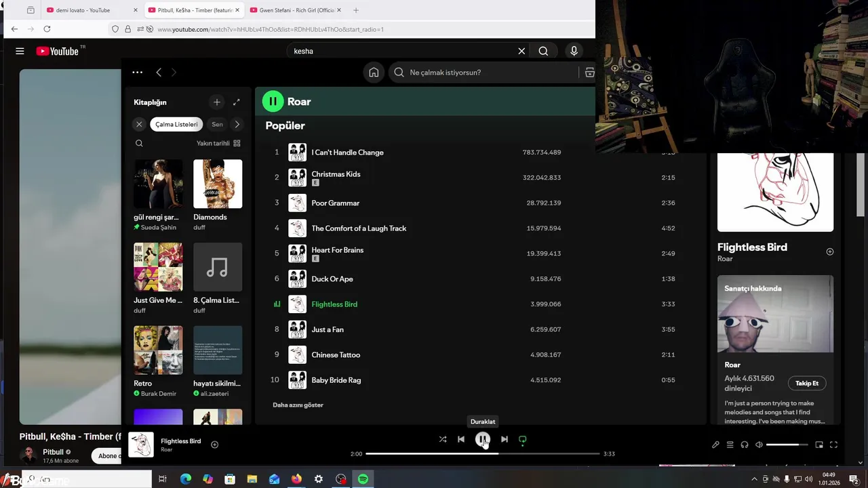The height and width of the screenshot is (488, 868).
Task: Start YouTube voice search with microphone
Action: 574,51
